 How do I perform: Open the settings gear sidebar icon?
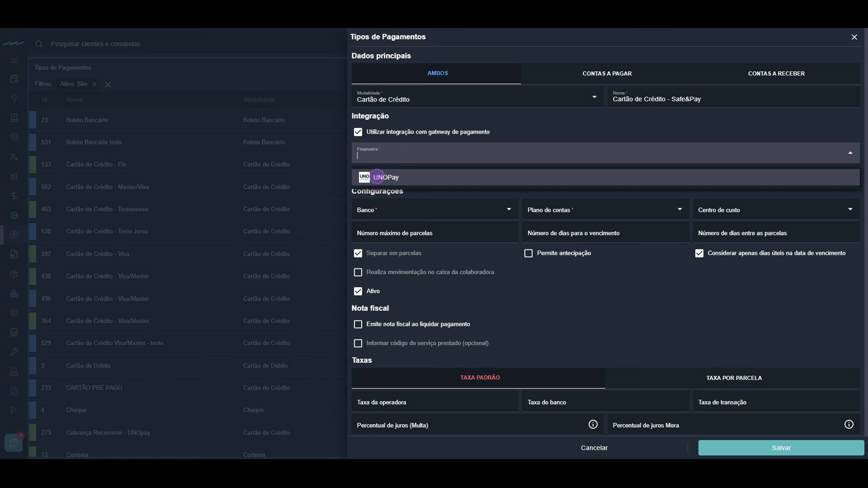14,313
